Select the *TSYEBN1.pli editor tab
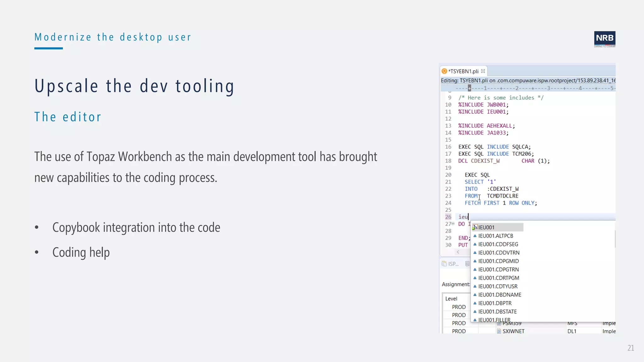The height and width of the screenshot is (362, 644). click(464, 71)
